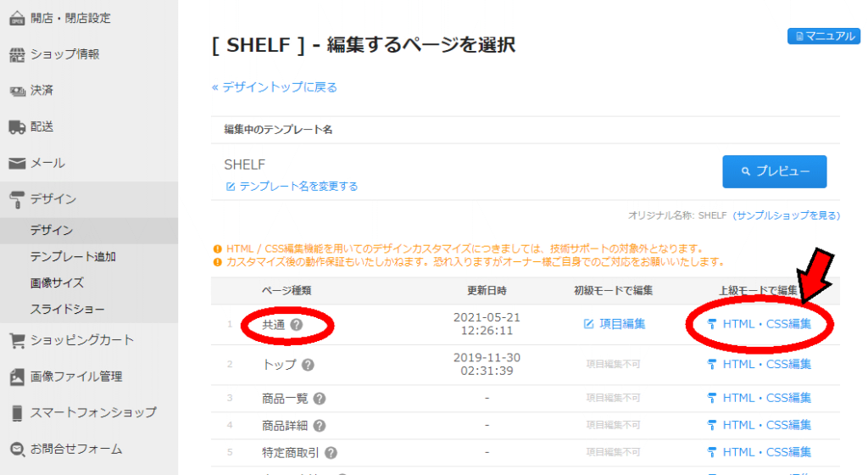The width and height of the screenshot is (868, 475).
Task: Click the help icon next to 商品詳細
Action: pyautogui.click(x=320, y=426)
